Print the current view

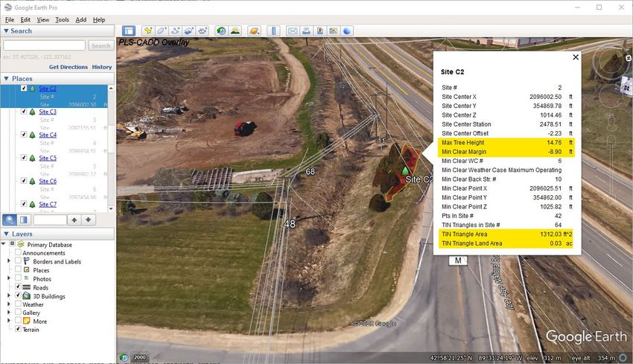306,31
